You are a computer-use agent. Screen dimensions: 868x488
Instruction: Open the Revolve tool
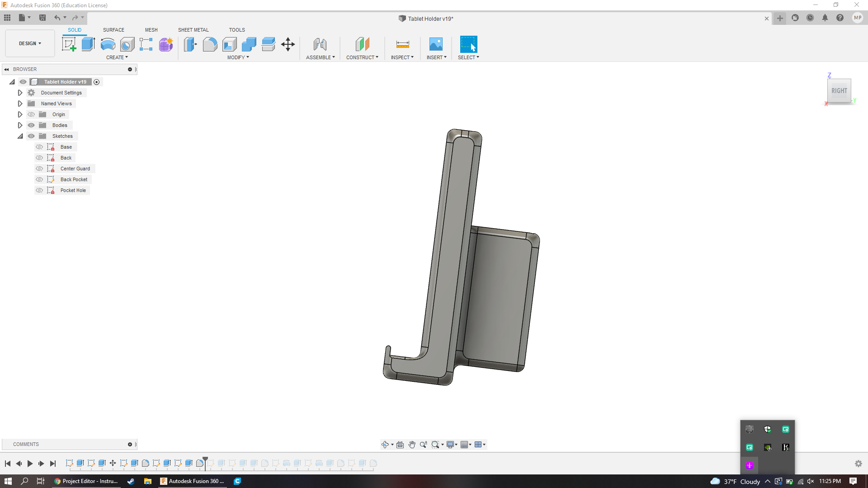(107, 44)
